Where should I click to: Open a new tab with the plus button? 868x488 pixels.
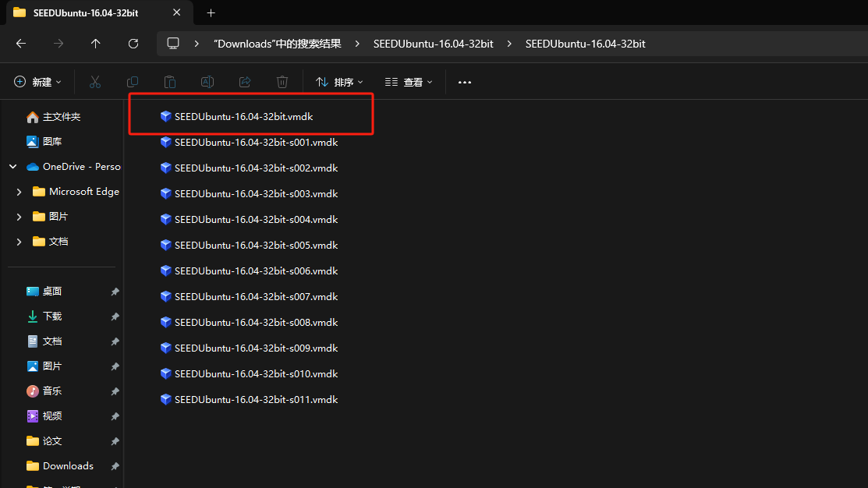pyautogui.click(x=211, y=12)
